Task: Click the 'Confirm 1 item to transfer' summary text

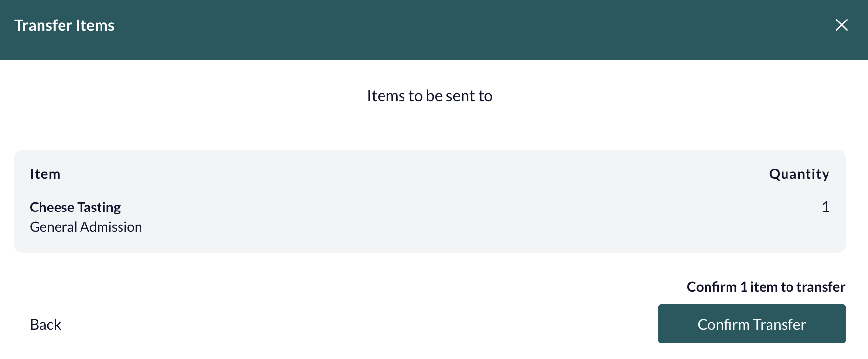Action: [x=766, y=287]
